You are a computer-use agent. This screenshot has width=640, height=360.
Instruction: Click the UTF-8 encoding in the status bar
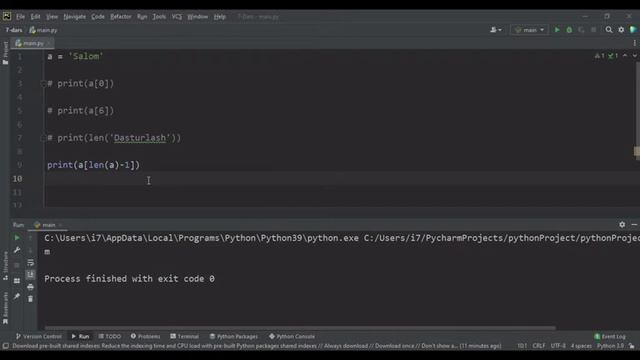point(558,346)
